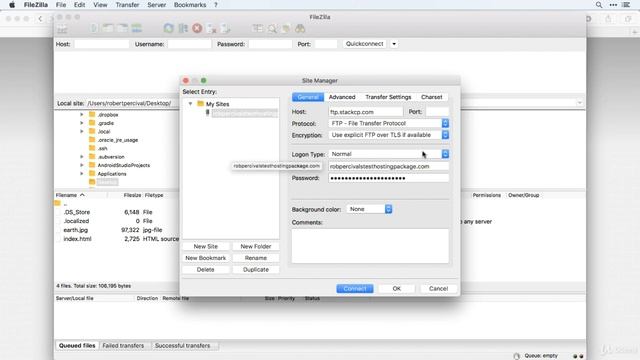
Task: Click the Refresh file lists toolbar icon
Action: tap(169, 28)
